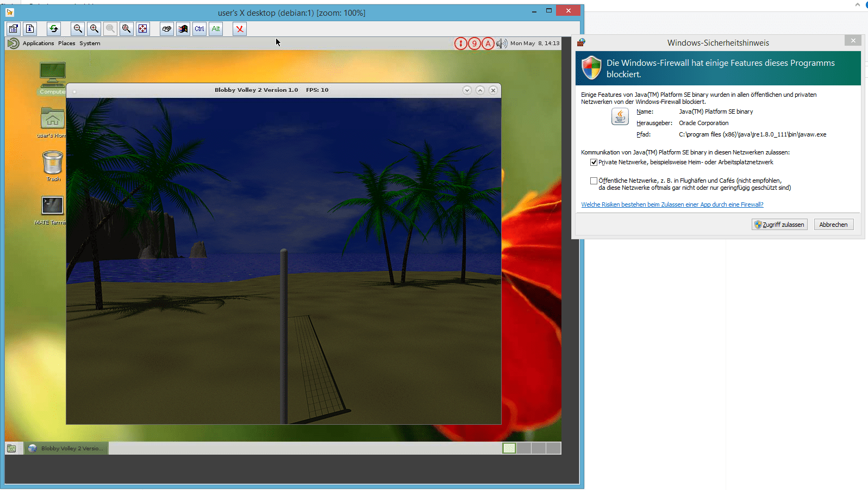
Task: Click the caps lock 'A' indicator
Action: tap(488, 44)
